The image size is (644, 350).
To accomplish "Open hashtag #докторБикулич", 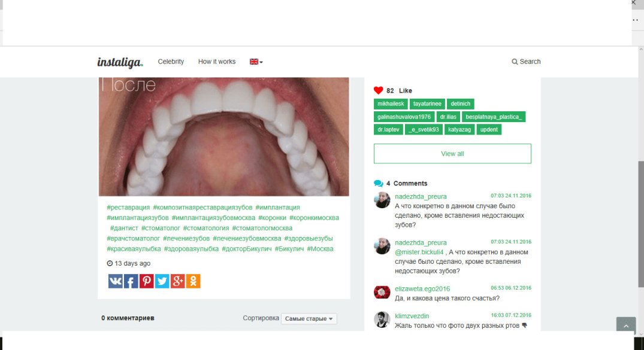I will tap(246, 249).
